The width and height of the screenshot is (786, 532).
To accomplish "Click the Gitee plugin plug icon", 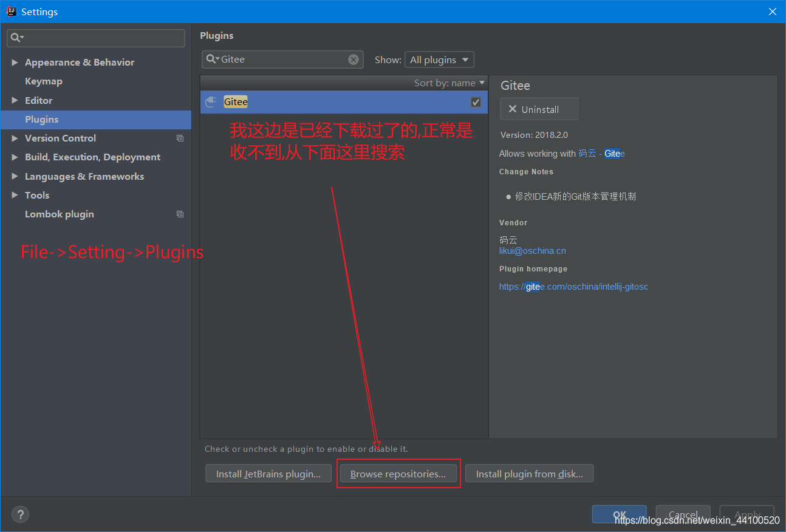I will tap(211, 102).
